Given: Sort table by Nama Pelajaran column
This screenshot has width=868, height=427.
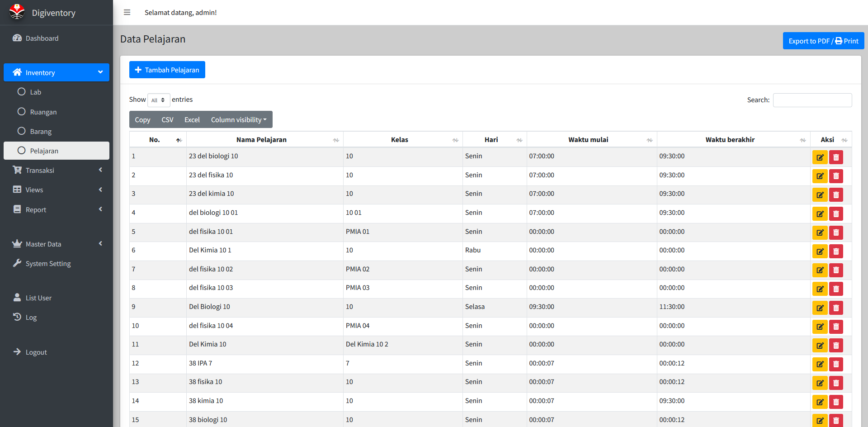Looking at the screenshot, I should [x=261, y=140].
